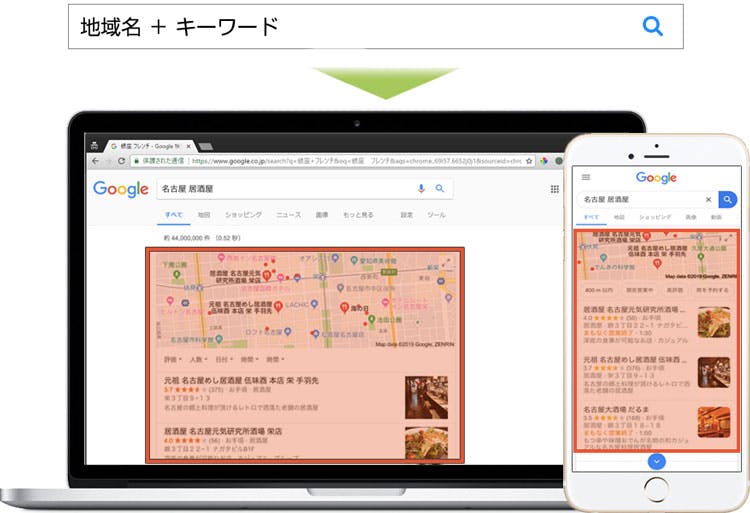This screenshot has width=750, height=513.
Task: Toggle the 高評価 filter chip on the phone
Action: (675, 290)
